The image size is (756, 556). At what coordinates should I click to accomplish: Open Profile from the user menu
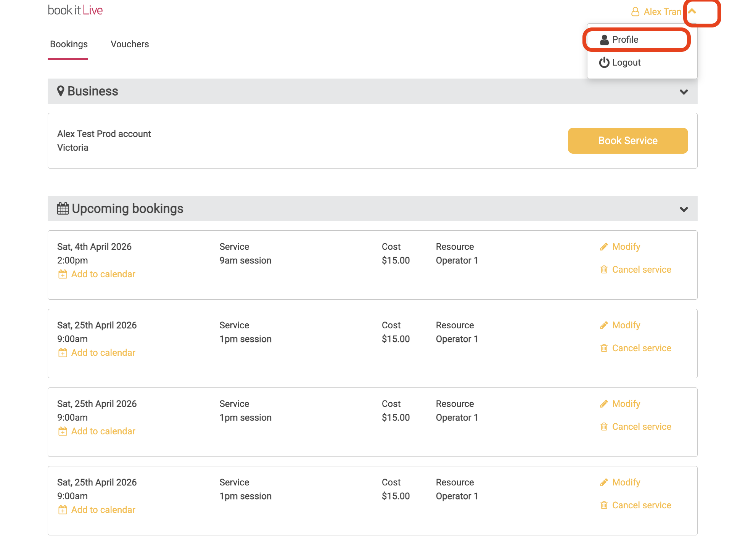[625, 40]
